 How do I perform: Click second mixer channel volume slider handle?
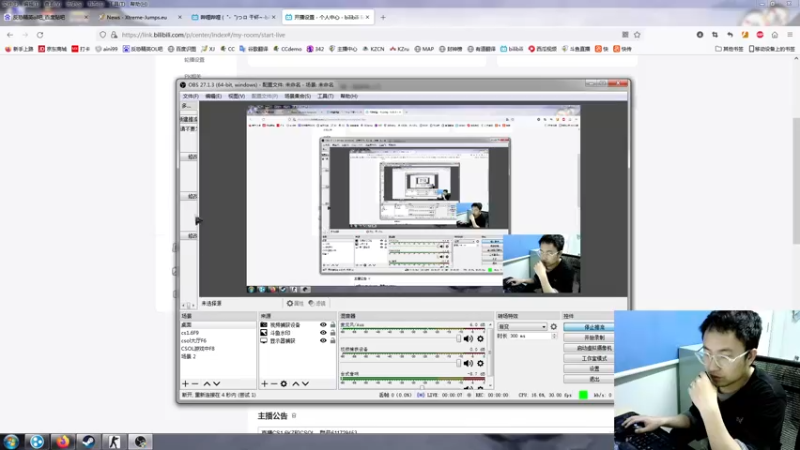[458, 363]
